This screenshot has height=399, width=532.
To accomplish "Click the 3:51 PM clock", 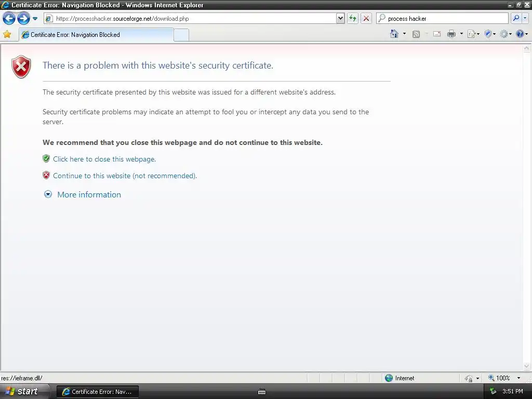I will [x=513, y=391].
